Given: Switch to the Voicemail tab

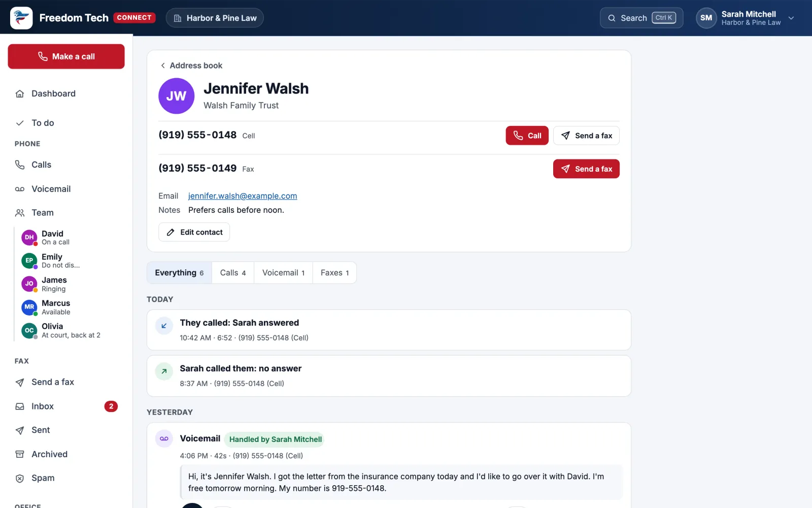Looking at the screenshot, I should pyautogui.click(x=283, y=273).
